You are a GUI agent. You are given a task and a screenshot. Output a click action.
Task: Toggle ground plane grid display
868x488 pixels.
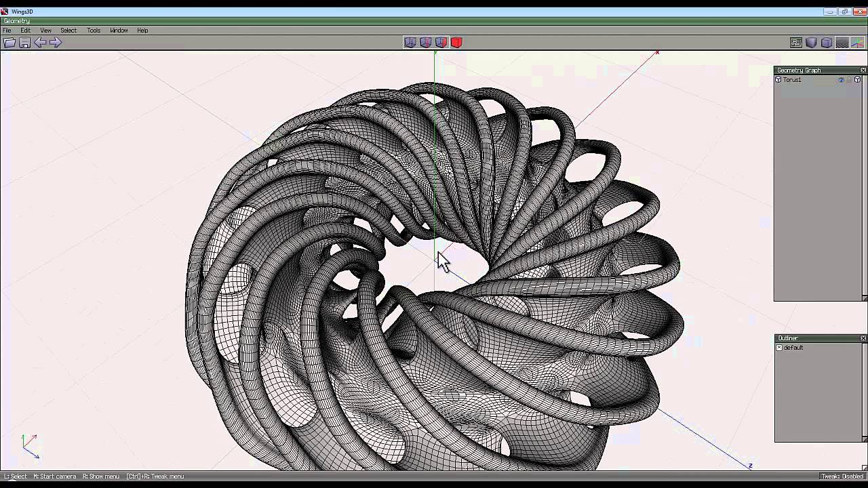pyautogui.click(x=842, y=43)
